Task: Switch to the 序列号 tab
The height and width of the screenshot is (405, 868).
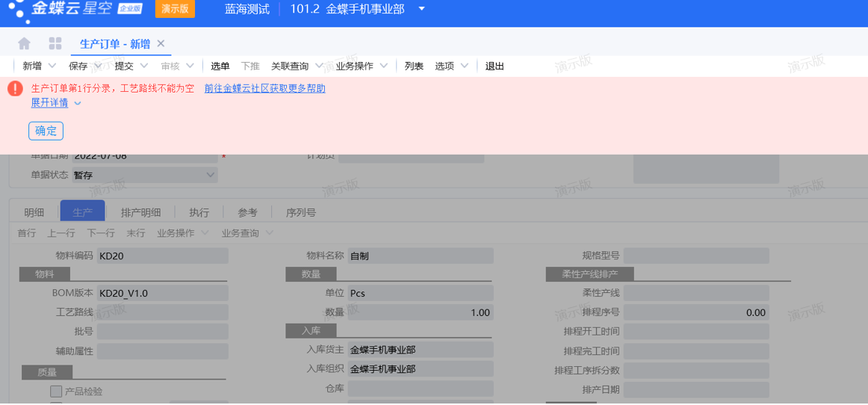Action: coord(300,212)
